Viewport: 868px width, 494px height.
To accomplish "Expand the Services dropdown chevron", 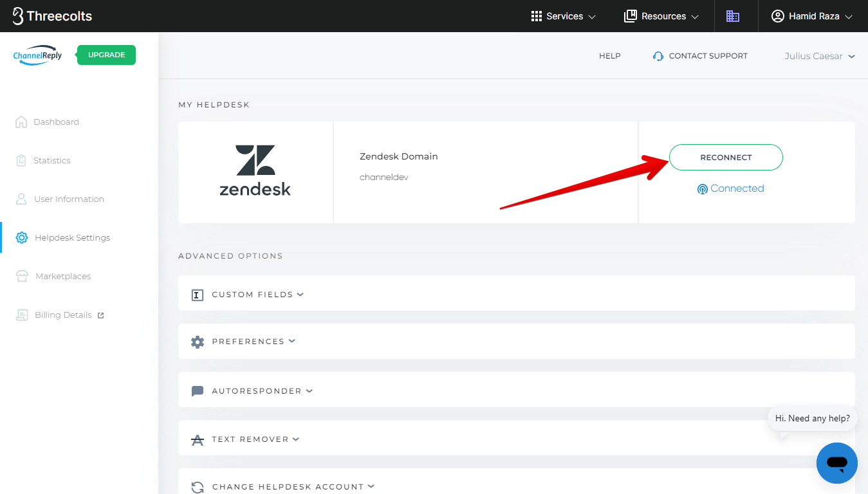I will click(592, 17).
